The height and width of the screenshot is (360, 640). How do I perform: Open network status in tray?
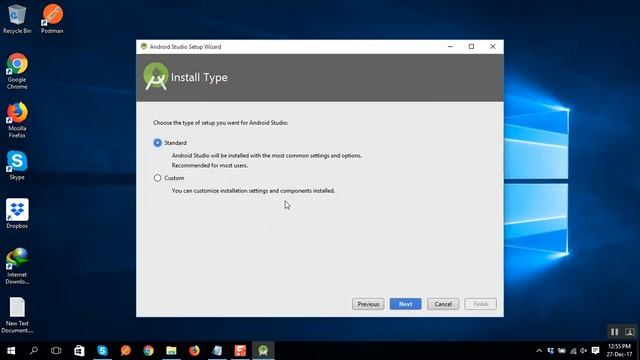[573, 351]
